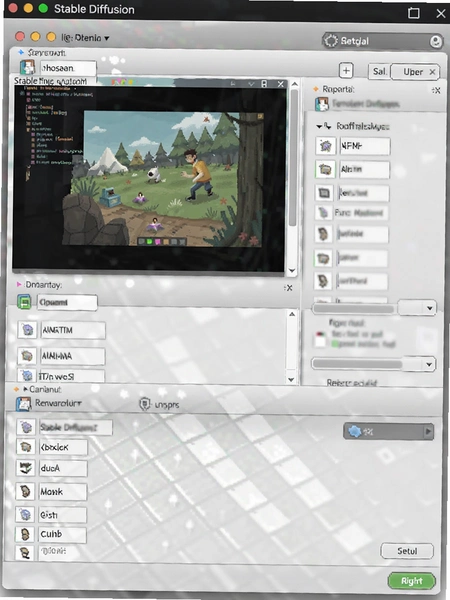
Task: Open the dropdown arrow above Rekesr acukld
Action: point(429,364)
